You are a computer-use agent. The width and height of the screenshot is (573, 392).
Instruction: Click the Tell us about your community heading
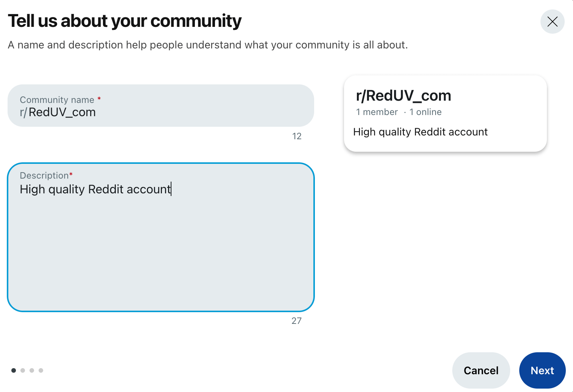(x=125, y=21)
